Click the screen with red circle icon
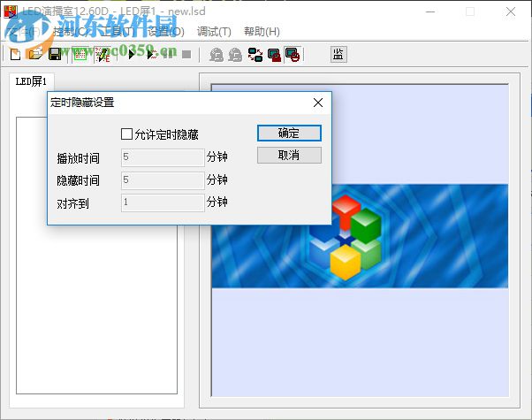 [293, 55]
